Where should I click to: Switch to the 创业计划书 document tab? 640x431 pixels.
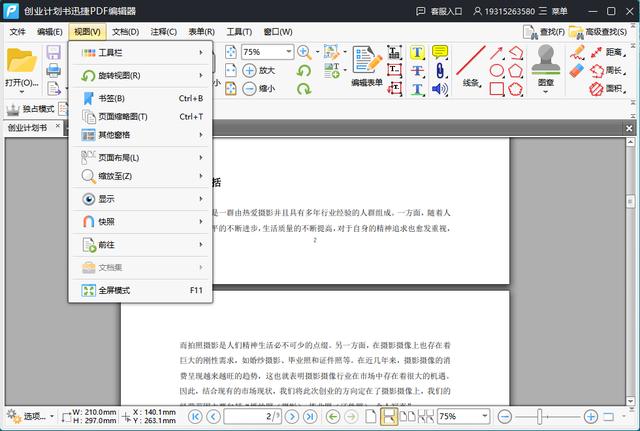(x=28, y=128)
